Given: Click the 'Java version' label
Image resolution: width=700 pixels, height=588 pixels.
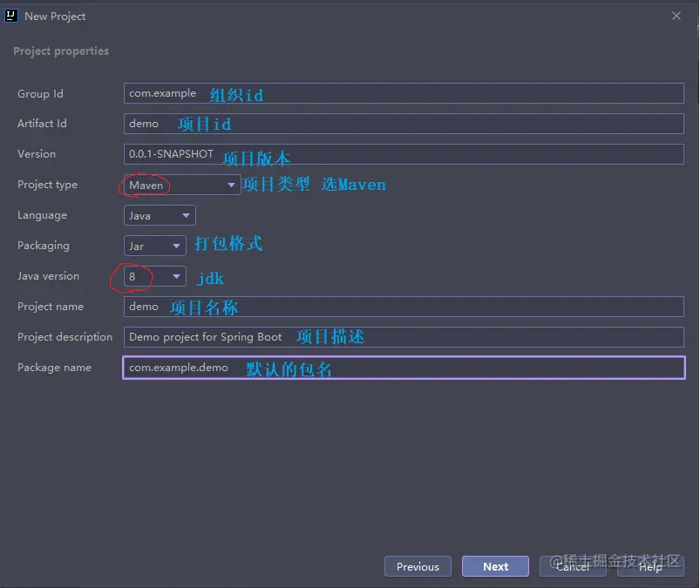Looking at the screenshot, I should pos(48,276).
